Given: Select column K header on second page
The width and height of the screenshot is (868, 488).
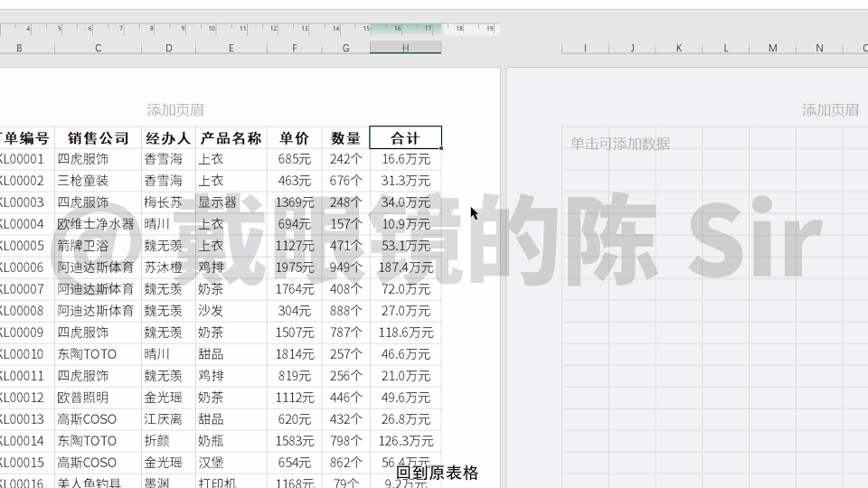Looking at the screenshot, I should [679, 48].
